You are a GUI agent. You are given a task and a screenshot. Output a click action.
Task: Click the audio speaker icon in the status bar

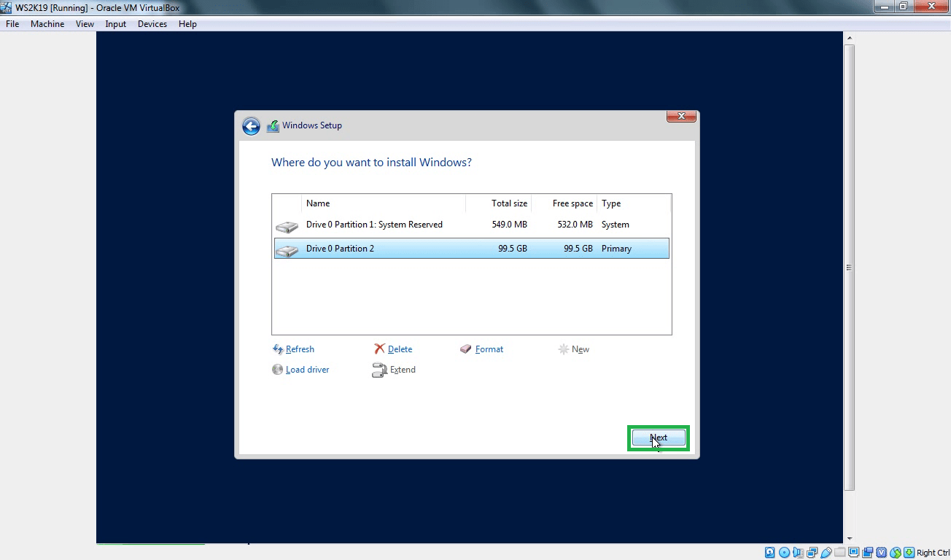799,553
